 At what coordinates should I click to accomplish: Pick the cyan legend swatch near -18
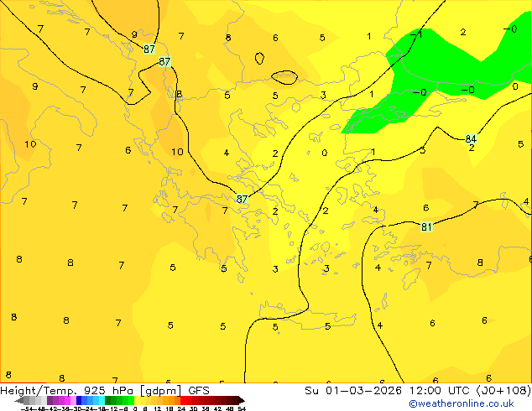102,401
